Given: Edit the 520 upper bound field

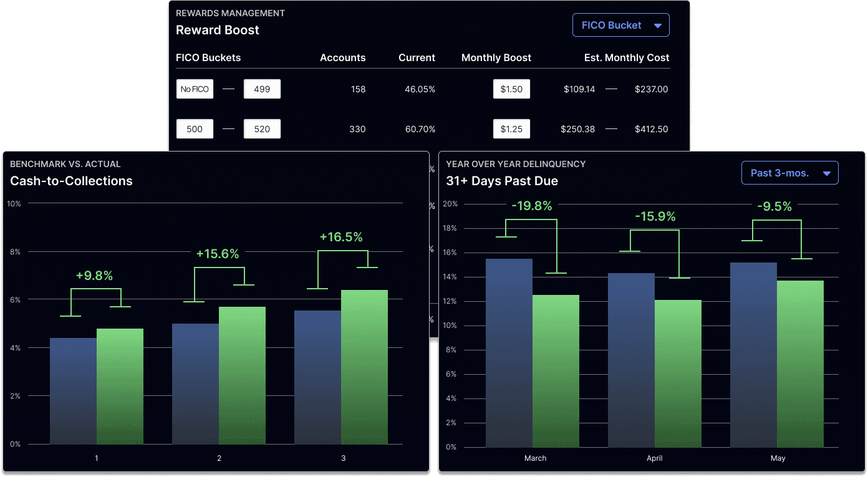Looking at the screenshot, I should click(x=262, y=129).
